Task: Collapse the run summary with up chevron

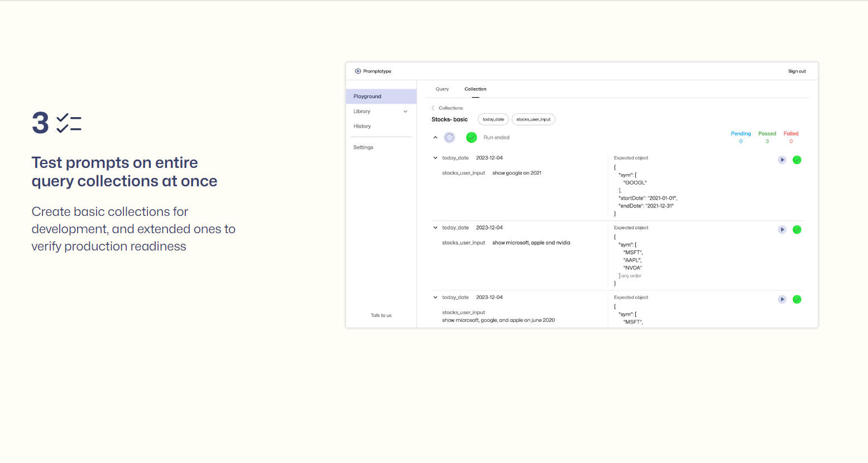Action: pyautogui.click(x=435, y=138)
